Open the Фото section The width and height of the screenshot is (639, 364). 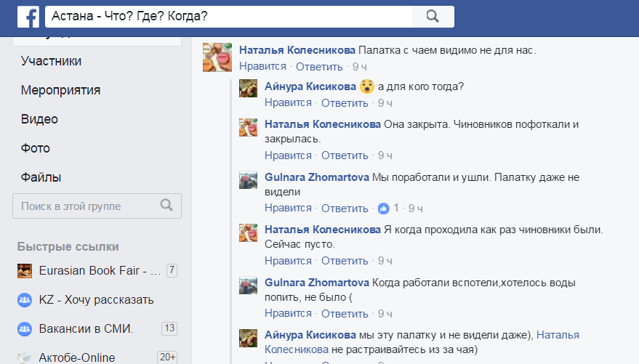point(36,148)
